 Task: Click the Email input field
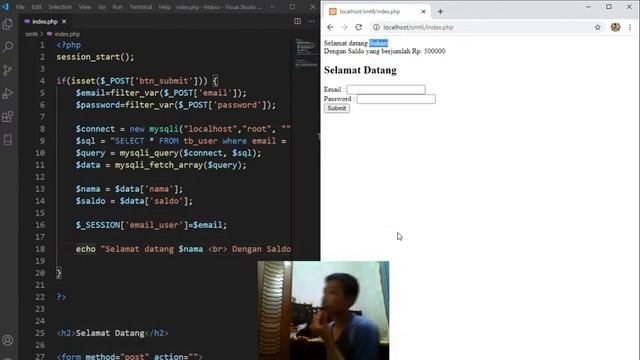386,89
